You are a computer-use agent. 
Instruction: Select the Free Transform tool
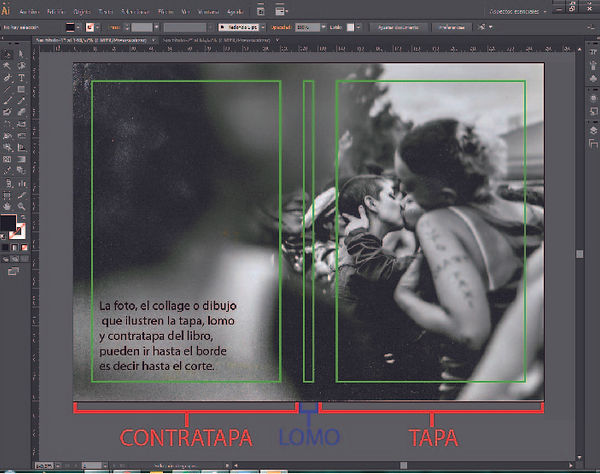pyautogui.click(x=21, y=136)
